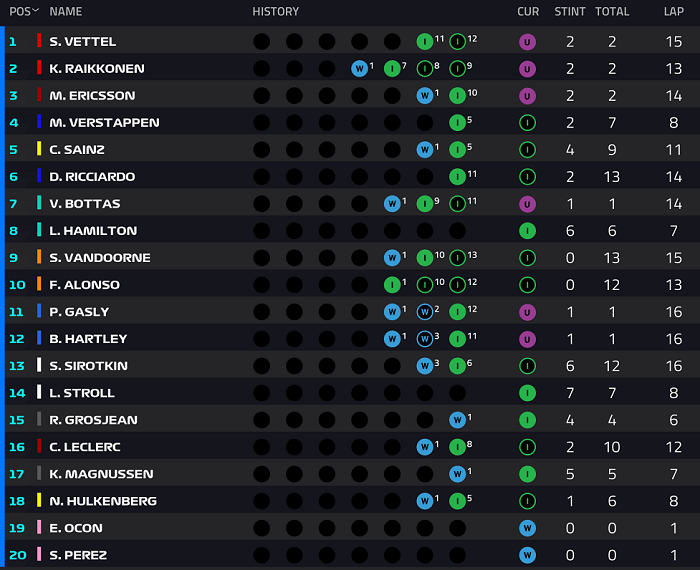This screenshot has width=700, height=570.
Task: Select driver name F. ALONSO
Action: pyautogui.click(x=84, y=285)
